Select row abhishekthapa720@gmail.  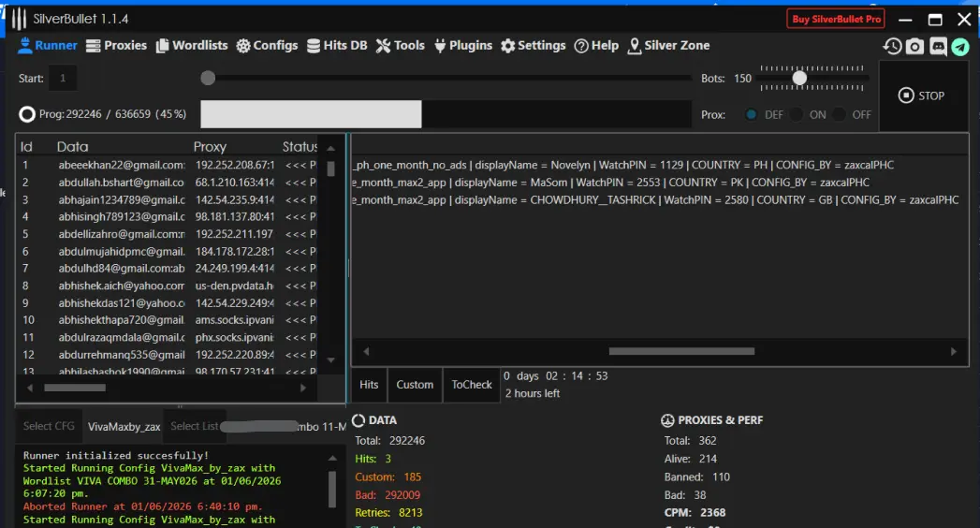tap(168, 320)
